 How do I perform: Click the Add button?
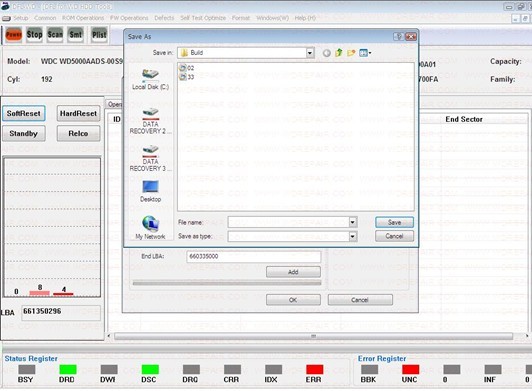point(293,272)
